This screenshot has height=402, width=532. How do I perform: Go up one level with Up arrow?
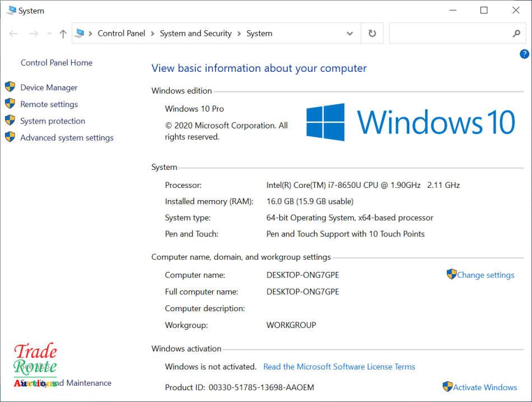tap(63, 34)
